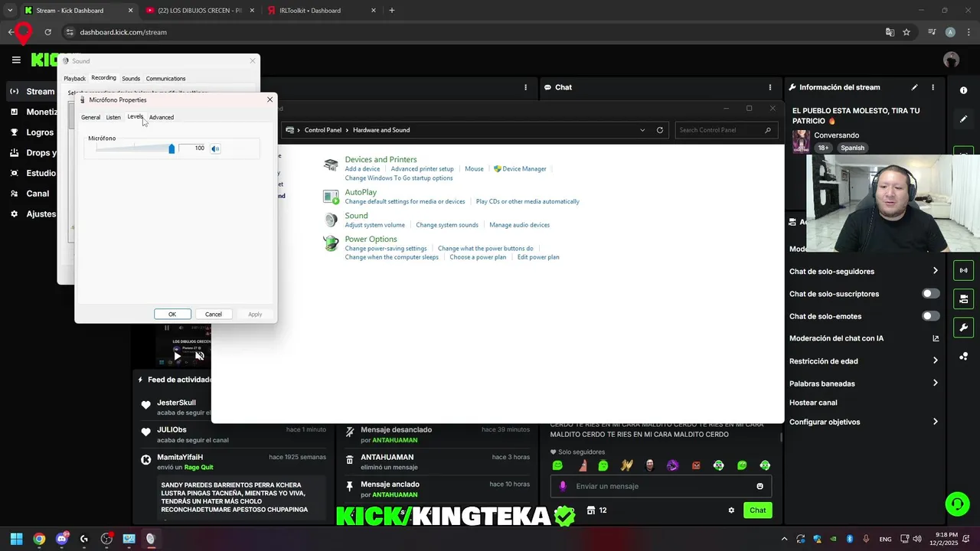Screen dimensions: 980x551
Task: Switch to the General tab in Micrófono Properties
Action: tap(90, 117)
